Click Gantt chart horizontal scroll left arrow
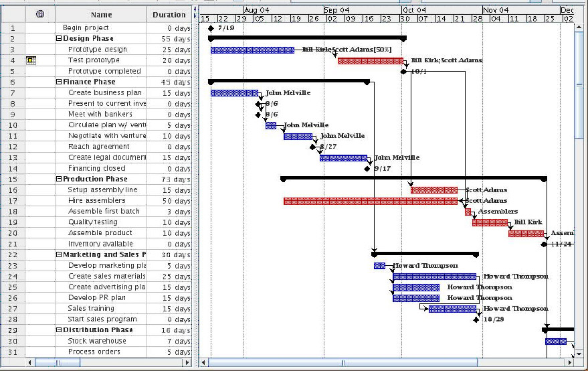 (203, 362)
